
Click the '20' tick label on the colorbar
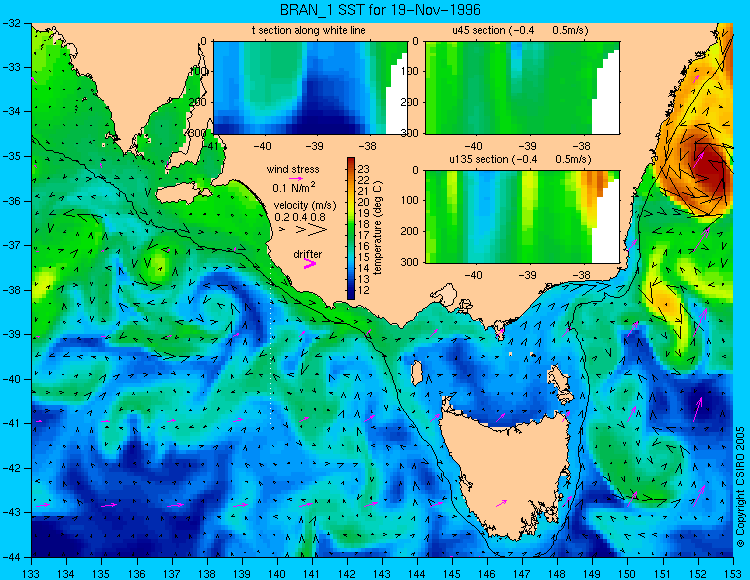click(x=364, y=202)
